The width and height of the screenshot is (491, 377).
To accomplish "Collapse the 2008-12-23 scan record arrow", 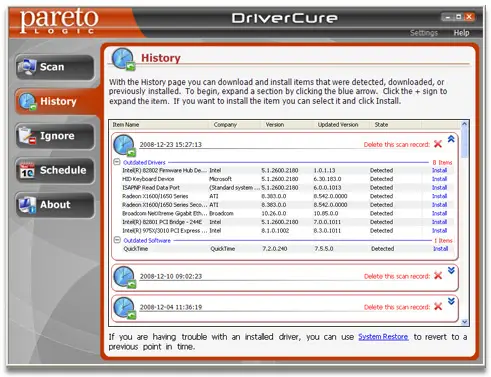I will pos(451,139).
